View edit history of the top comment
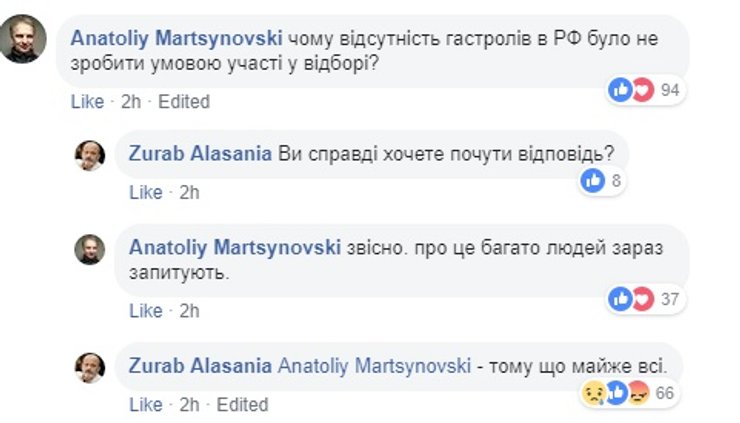 184,101
